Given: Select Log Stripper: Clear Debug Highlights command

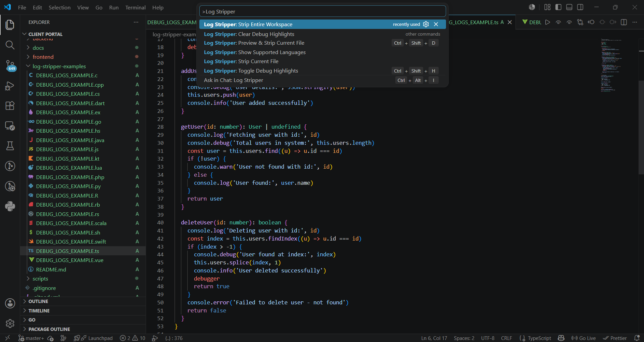Looking at the screenshot, I should 323,34.
